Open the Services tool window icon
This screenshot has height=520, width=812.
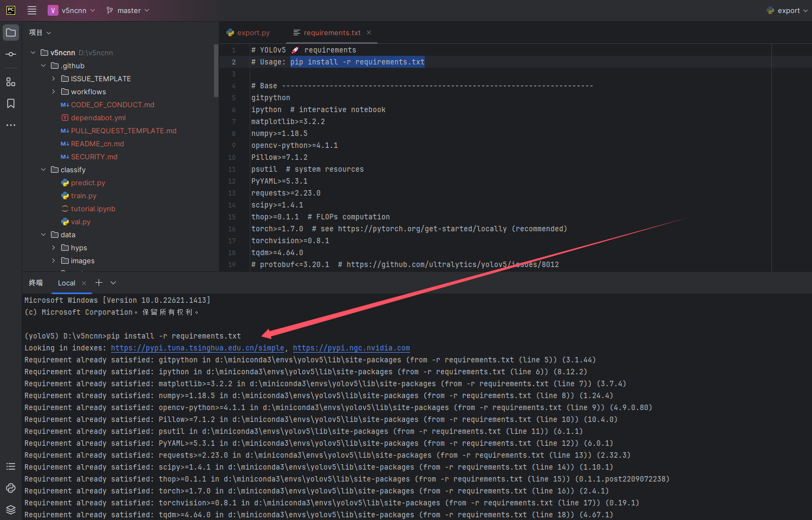click(x=10, y=510)
